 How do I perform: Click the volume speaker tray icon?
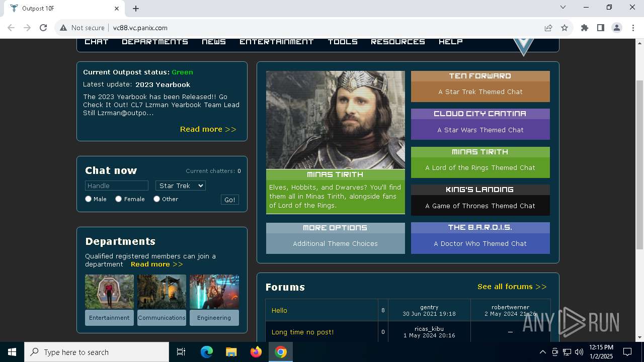coord(579,352)
